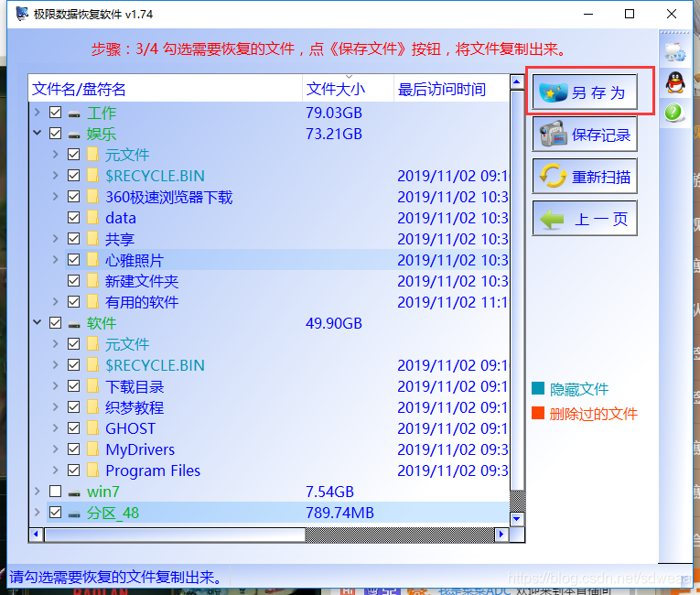Click the horizontal scrollbar left arrow
The height and width of the screenshot is (595, 700).
click(37, 535)
